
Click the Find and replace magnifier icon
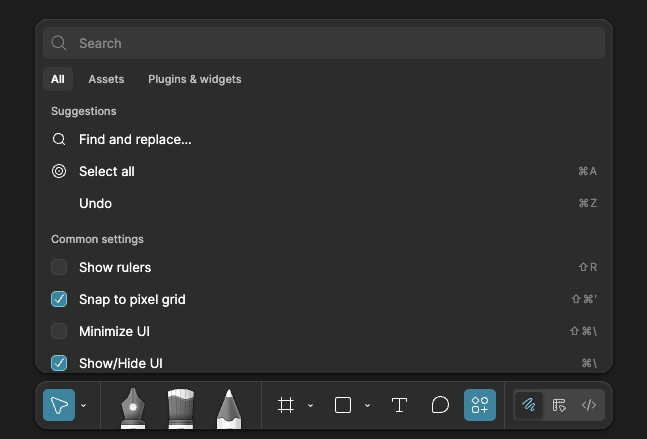point(59,139)
